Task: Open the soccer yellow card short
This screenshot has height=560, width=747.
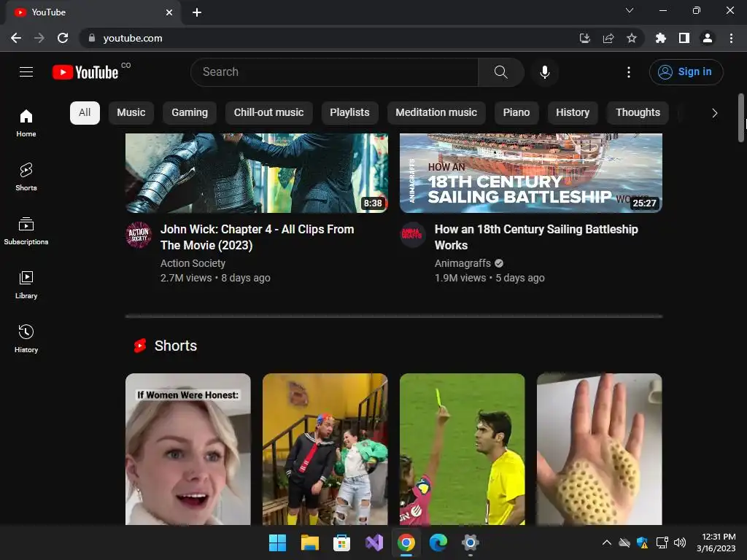Action: [x=462, y=449]
